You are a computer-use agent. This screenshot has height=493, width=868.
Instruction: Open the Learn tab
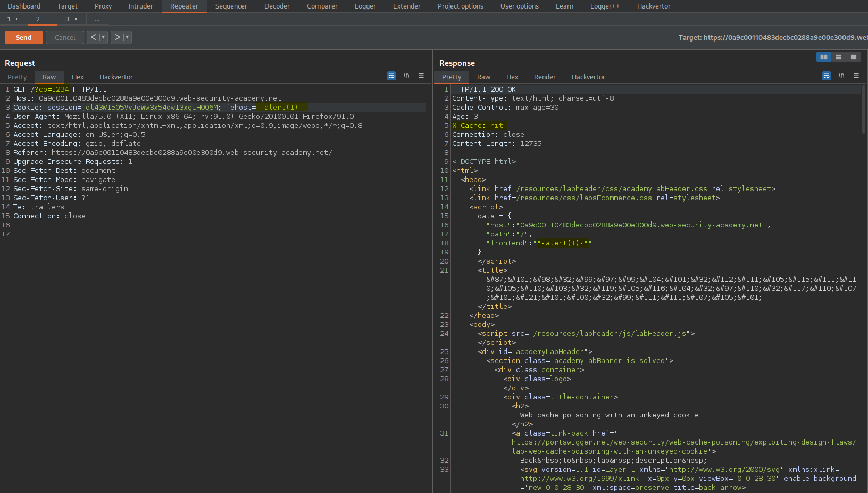pos(565,6)
